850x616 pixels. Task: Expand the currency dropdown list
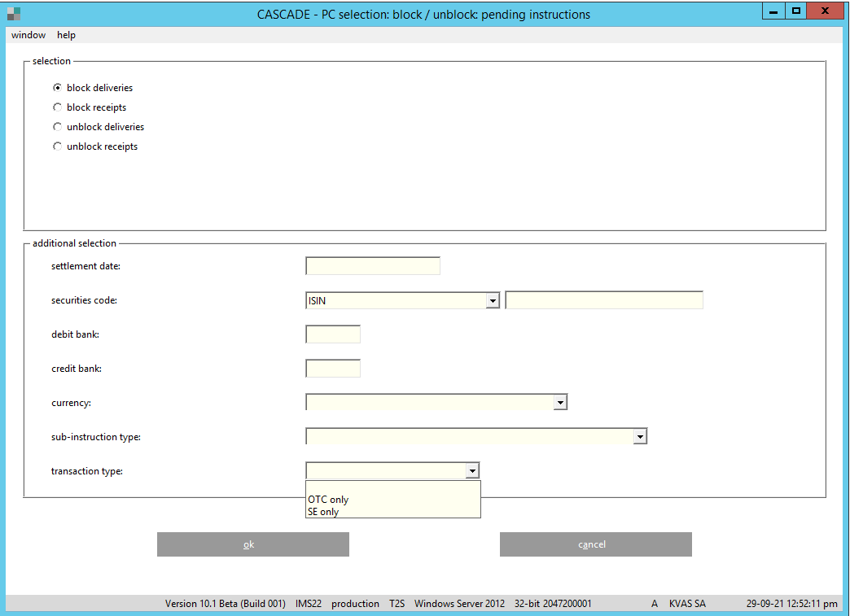click(559, 403)
